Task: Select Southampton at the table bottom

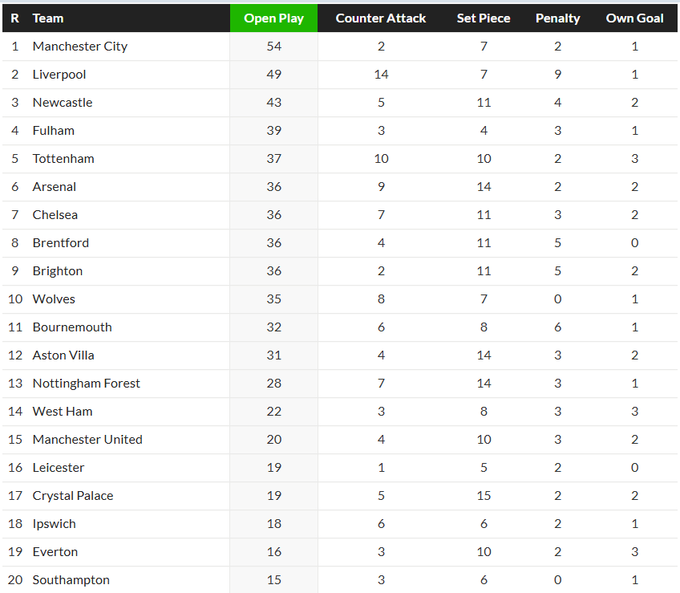Action: point(71,580)
